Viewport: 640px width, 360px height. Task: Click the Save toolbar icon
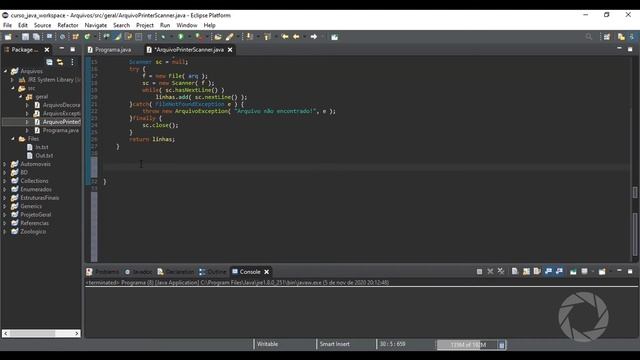25,37
